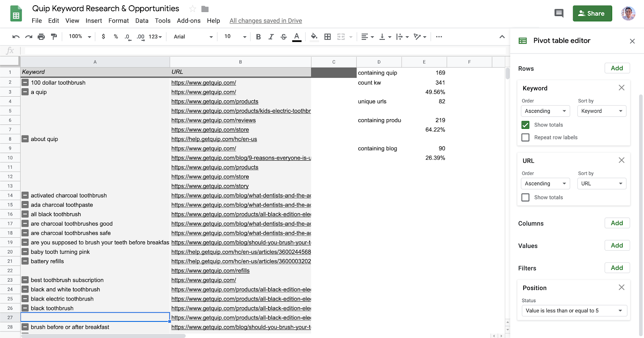Collapse the 'about quip' keyword group
This screenshot has width=644, height=338.
(x=25, y=139)
